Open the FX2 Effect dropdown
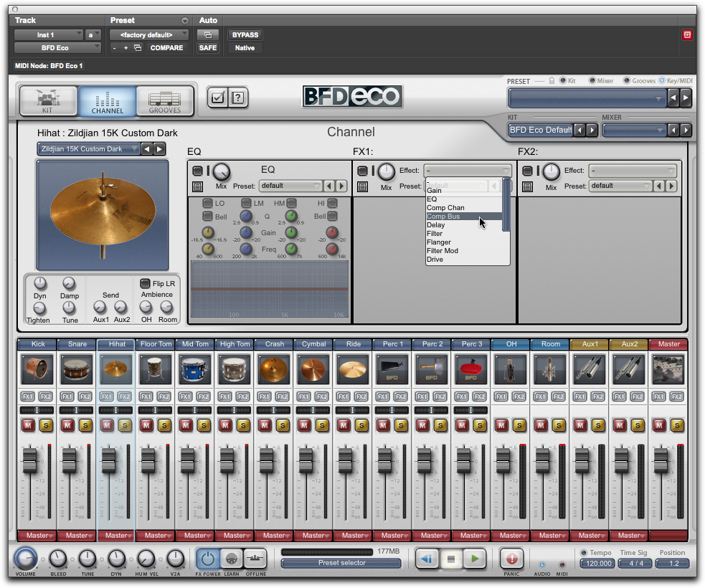The width and height of the screenshot is (705, 588). [x=633, y=171]
